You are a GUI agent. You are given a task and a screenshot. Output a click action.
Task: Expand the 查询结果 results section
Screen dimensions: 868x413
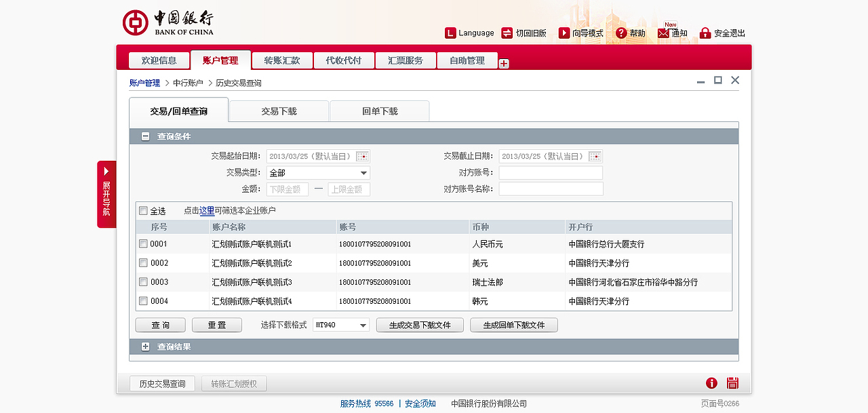click(x=145, y=347)
